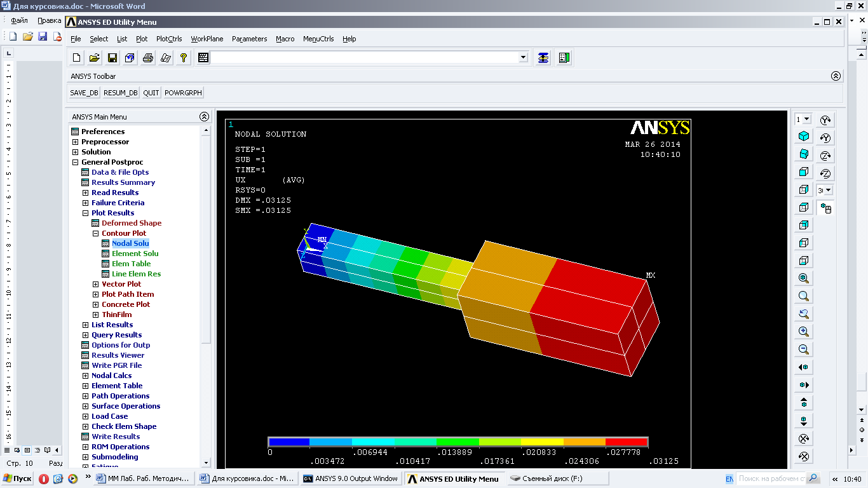This screenshot has width=868, height=488.
Task: Toggle Dynamic Model Mode button
Action: (825, 208)
